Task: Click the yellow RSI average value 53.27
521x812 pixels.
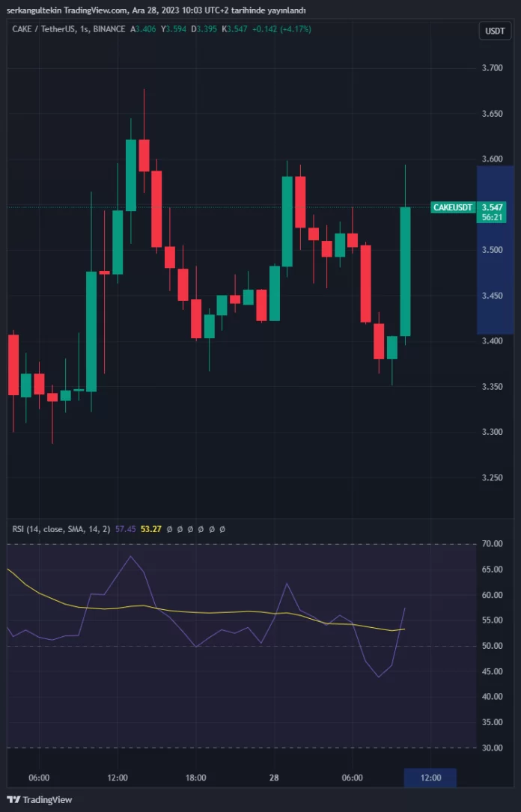Action: click(x=152, y=529)
